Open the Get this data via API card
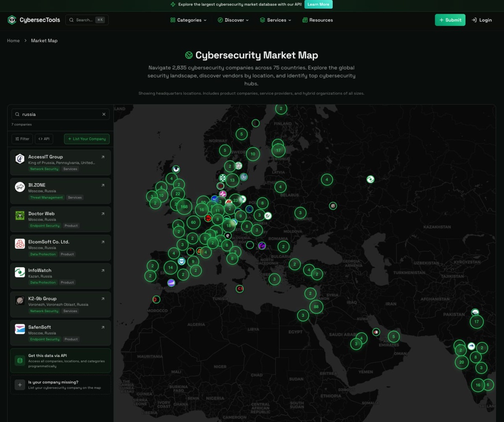Viewport: 504px width, 422px height. coord(60,361)
